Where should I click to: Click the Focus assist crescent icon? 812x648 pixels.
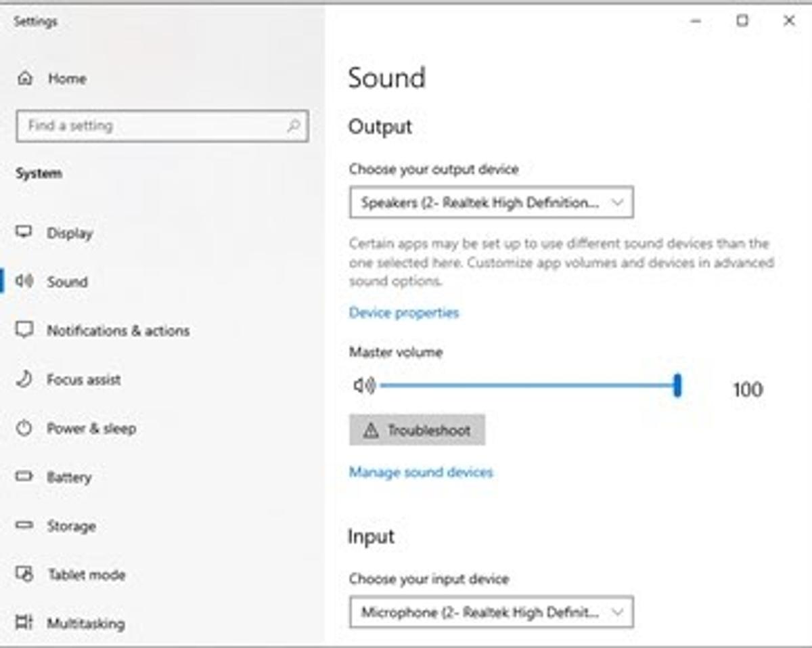click(26, 380)
